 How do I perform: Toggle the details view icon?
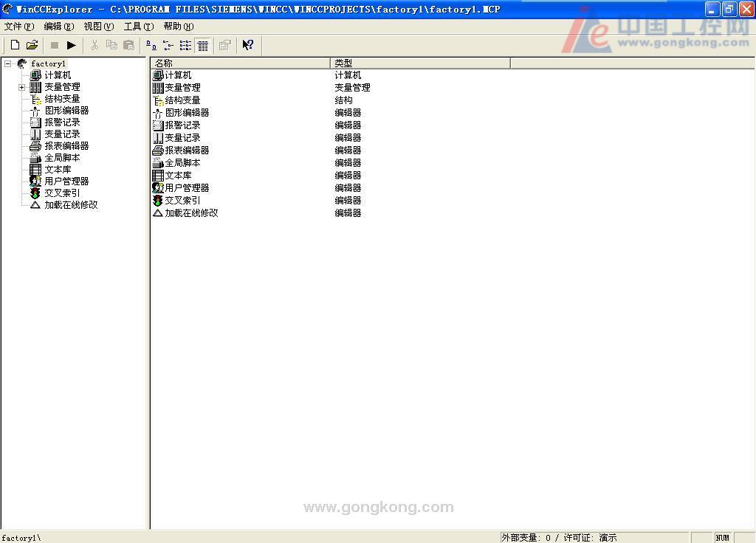click(x=203, y=45)
